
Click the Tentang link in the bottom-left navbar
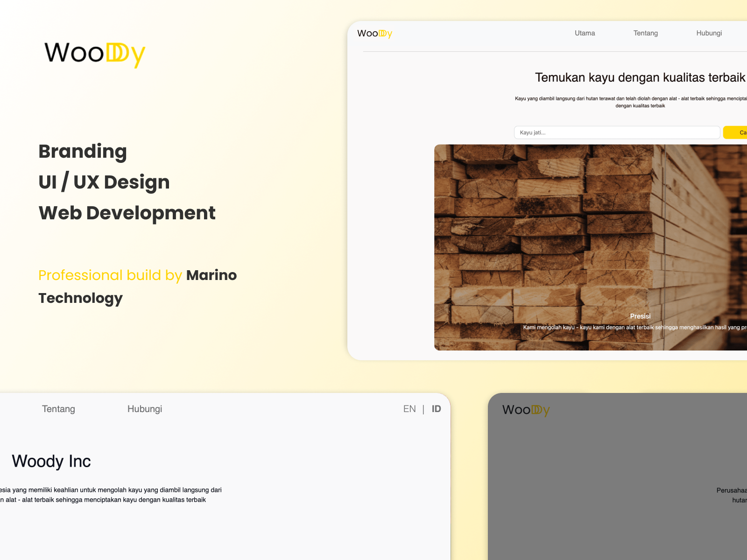(58, 409)
